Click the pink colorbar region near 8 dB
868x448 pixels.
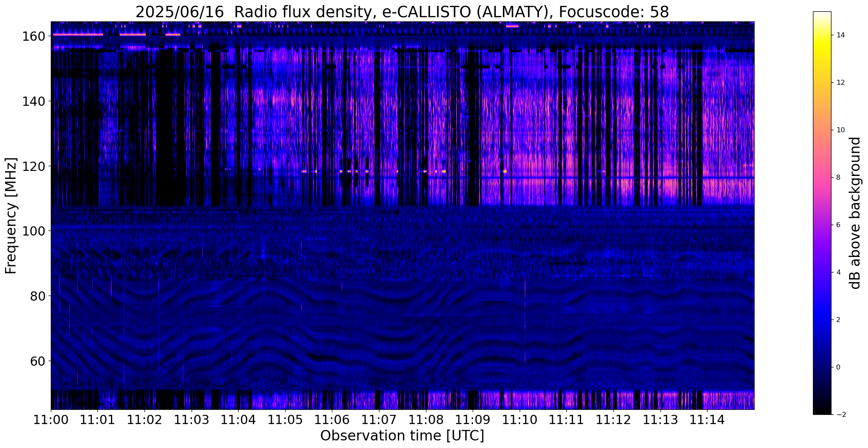pyautogui.click(x=822, y=178)
